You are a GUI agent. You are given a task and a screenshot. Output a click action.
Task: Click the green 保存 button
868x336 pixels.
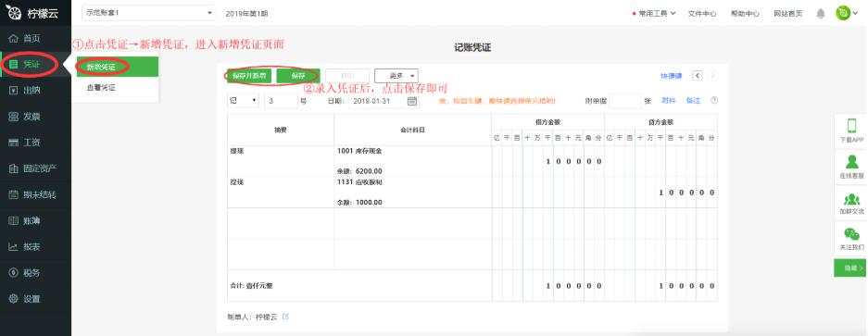click(298, 76)
